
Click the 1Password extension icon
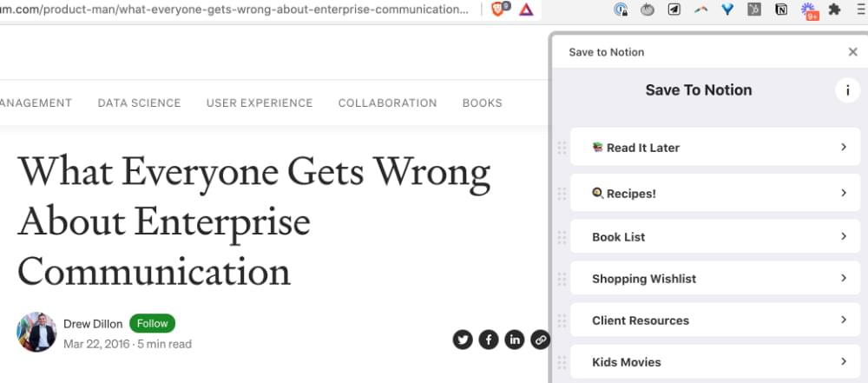621,10
